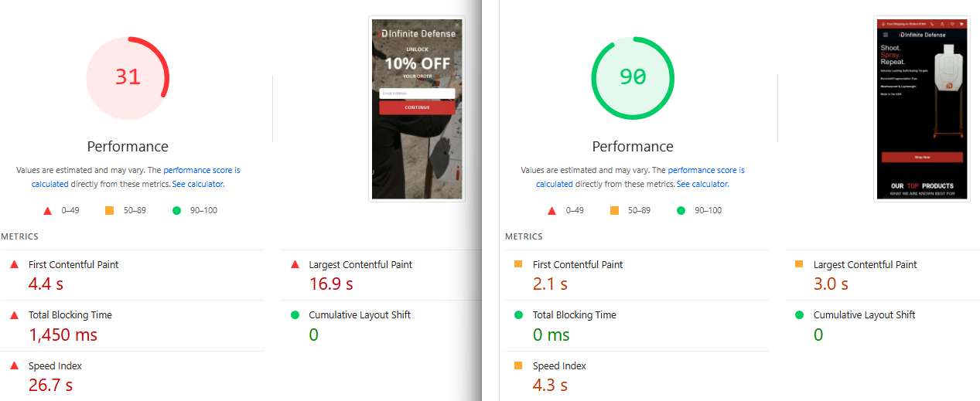Close the 10% OFF popup with the X

coord(456,25)
